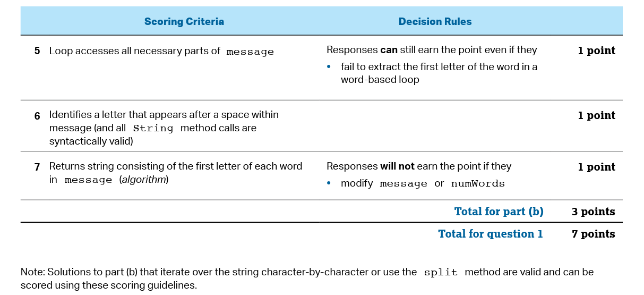Image resolution: width=644 pixels, height=295 pixels.
Task: Click the "Total for question 1" label
Action: (x=490, y=234)
